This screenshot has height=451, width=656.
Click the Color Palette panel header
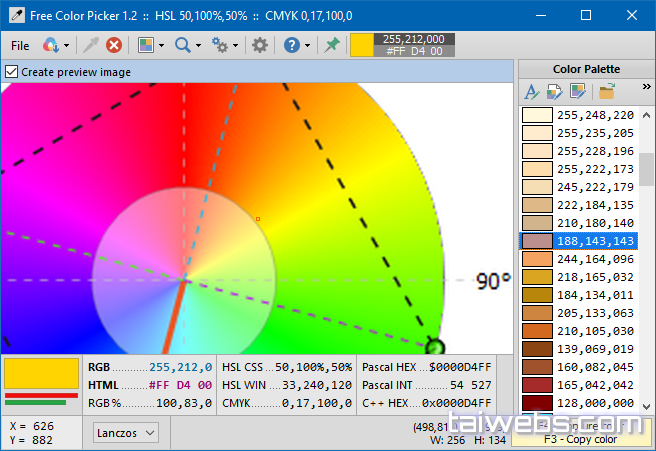click(586, 69)
